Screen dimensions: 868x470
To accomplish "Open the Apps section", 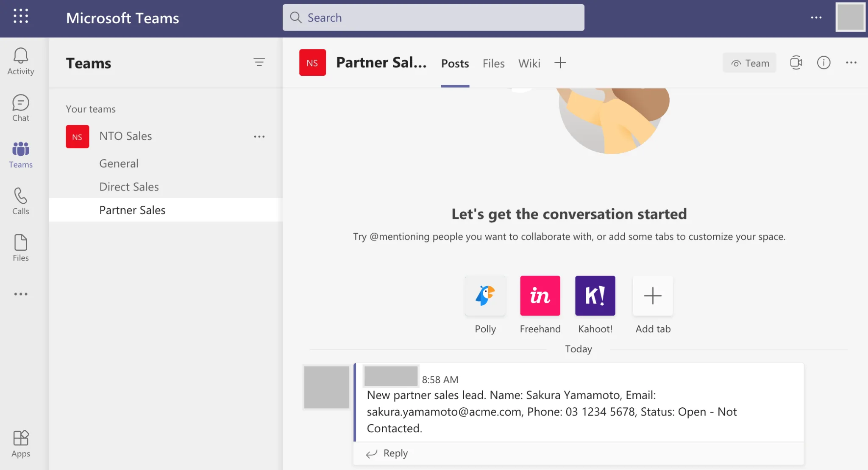I will point(21,445).
